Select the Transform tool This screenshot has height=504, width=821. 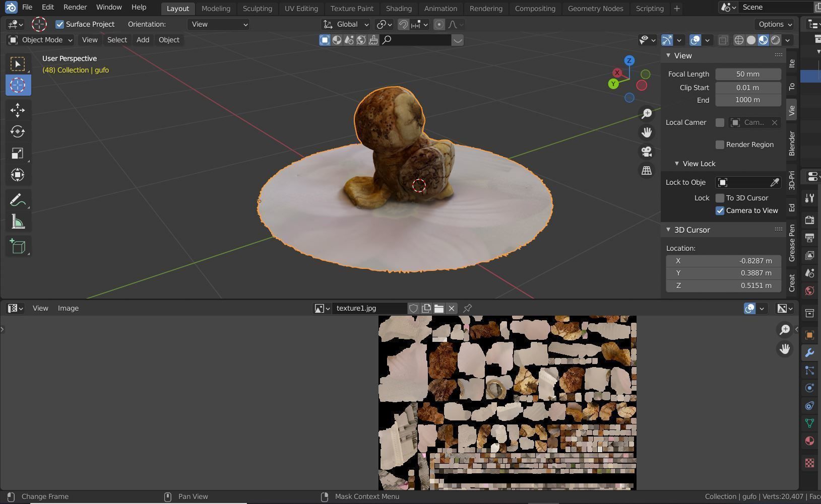pyautogui.click(x=18, y=175)
